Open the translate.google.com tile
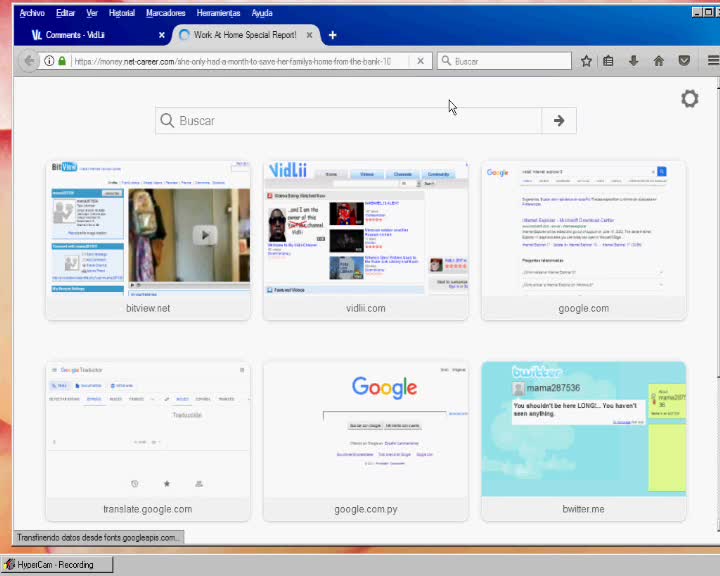Viewport: 720px width, 576px height. coord(148,441)
